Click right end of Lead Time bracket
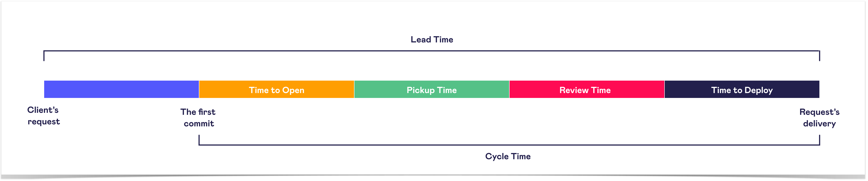 tap(819, 56)
